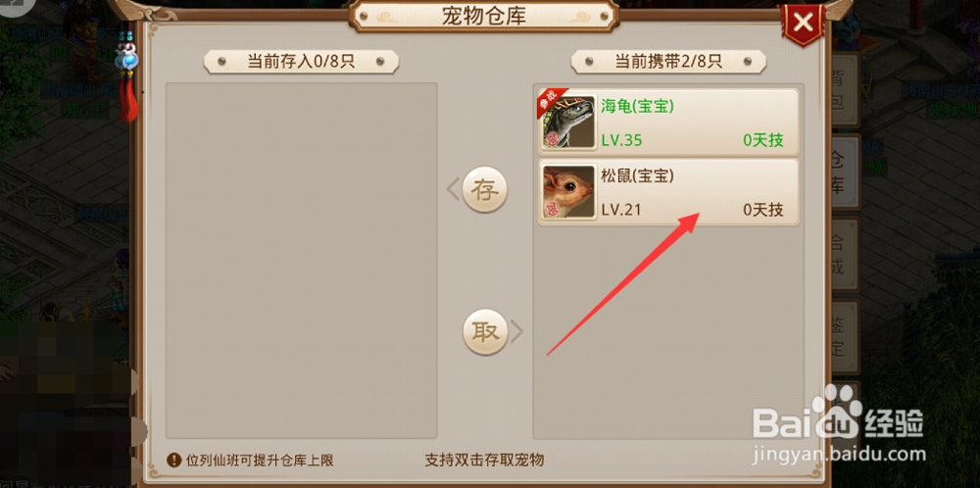Switch to the 仓库 side tab
Viewport: 980px width, 488px height.
845,171
